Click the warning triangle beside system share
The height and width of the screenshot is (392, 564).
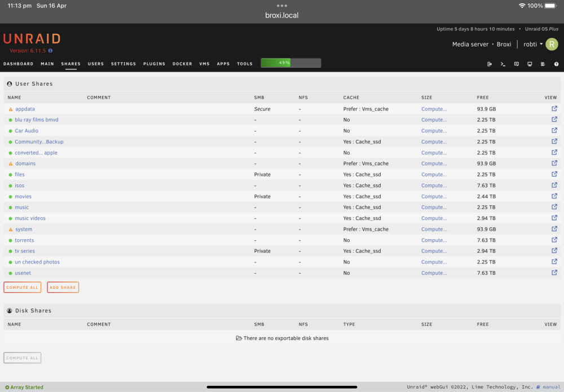tap(10, 230)
